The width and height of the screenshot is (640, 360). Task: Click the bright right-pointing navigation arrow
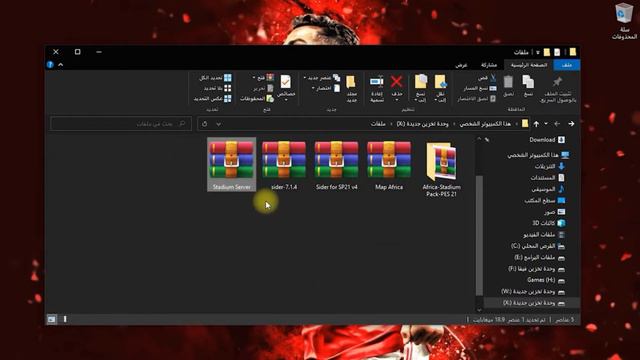[571, 124]
